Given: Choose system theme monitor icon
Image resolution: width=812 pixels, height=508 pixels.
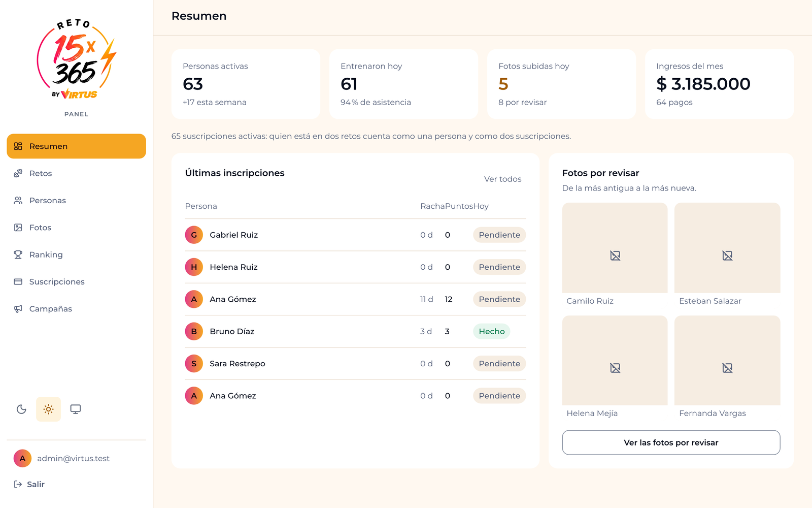Looking at the screenshot, I should coord(76,409).
